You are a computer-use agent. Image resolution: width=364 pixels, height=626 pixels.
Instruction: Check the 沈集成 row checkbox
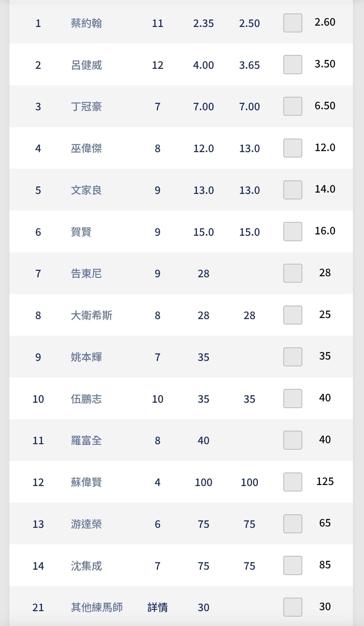292,565
